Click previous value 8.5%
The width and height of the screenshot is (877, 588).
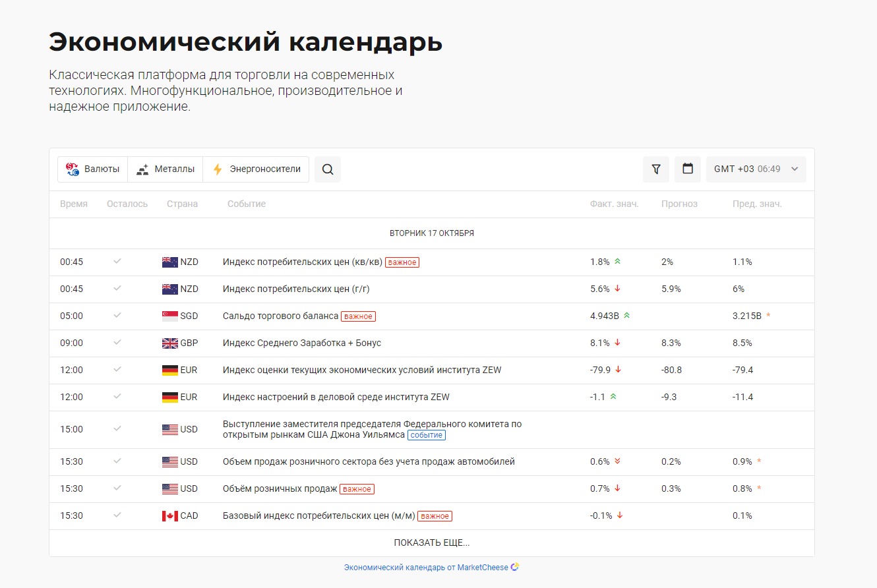click(x=742, y=343)
